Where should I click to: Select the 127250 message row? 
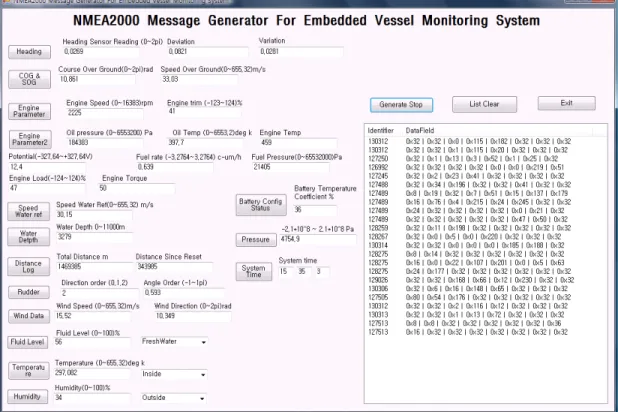(486, 158)
